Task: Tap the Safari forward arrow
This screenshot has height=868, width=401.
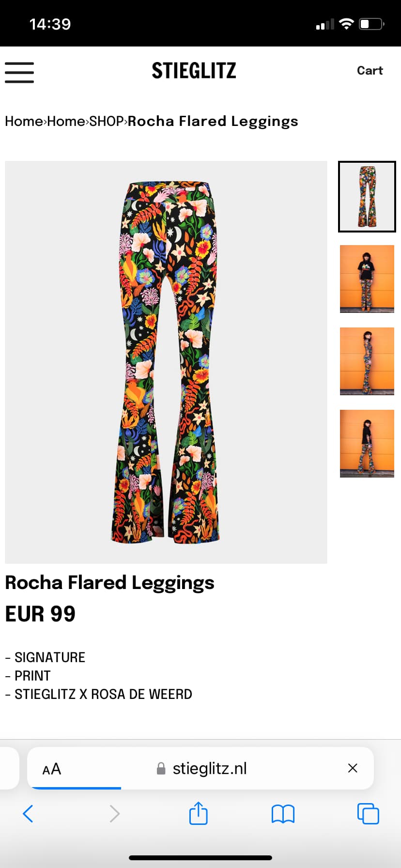Action: click(x=114, y=814)
